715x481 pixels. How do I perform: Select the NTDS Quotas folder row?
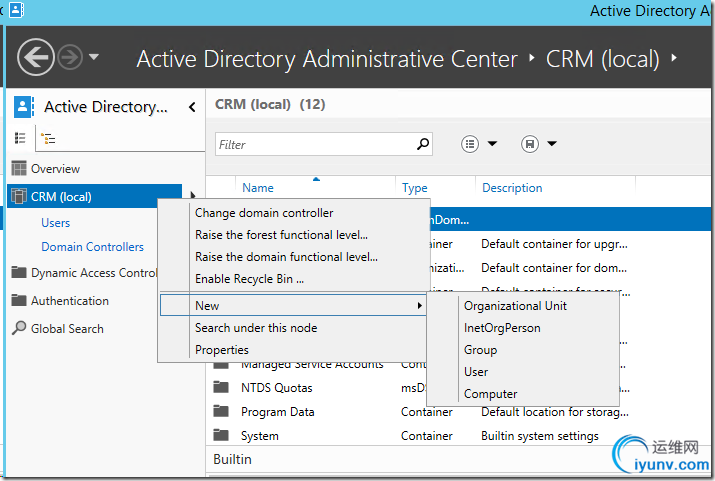tap(276, 388)
